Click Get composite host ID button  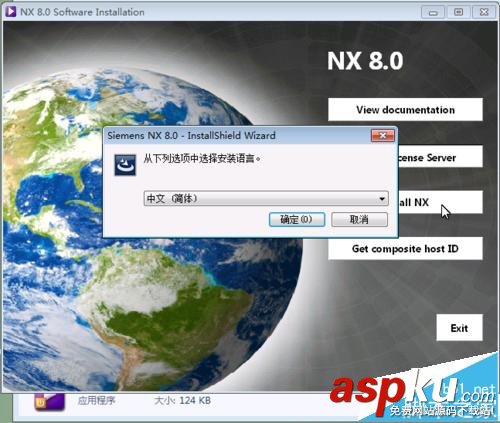[x=405, y=248]
